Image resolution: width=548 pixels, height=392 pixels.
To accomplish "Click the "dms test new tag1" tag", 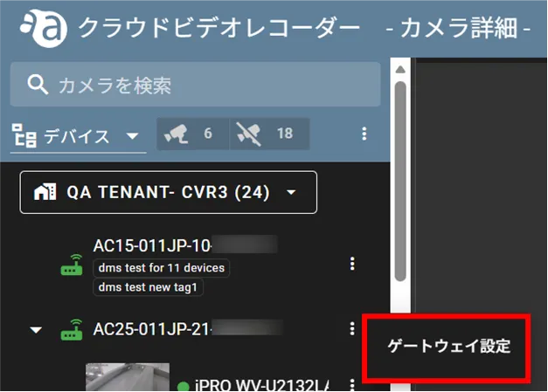I will click(x=150, y=287).
